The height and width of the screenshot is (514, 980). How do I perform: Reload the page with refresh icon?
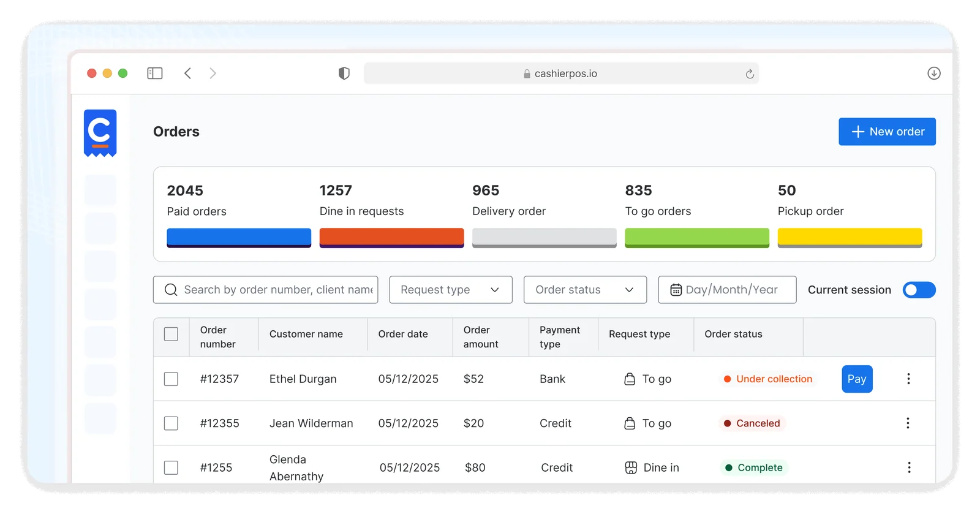pos(750,74)
